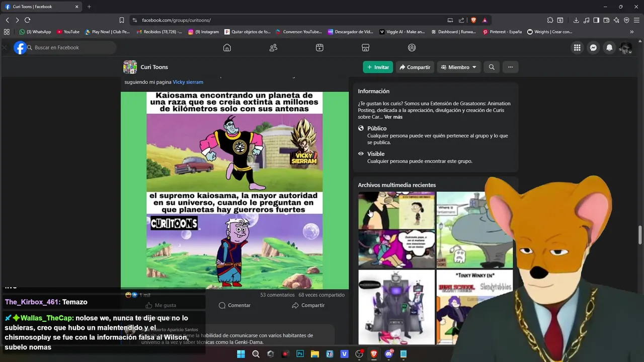
Task: Reload the page
Action: click(27, 20)
